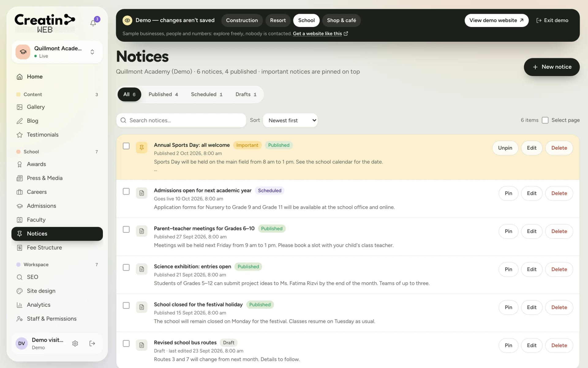The width and height of the screenshot is (588, 368).
Task: Click the SEO magnifier icon
Action: tap(20, 277)
